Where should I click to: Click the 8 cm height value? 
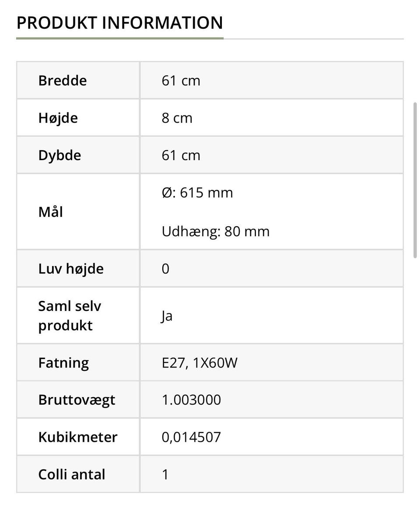pos(177,118)
